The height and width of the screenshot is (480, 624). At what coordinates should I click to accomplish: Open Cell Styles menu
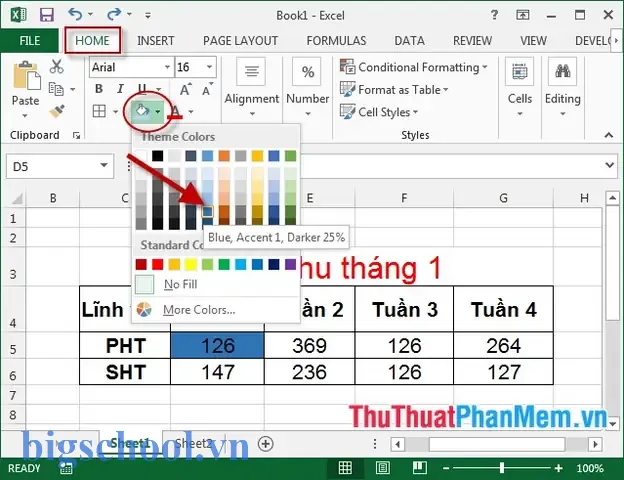379,112
